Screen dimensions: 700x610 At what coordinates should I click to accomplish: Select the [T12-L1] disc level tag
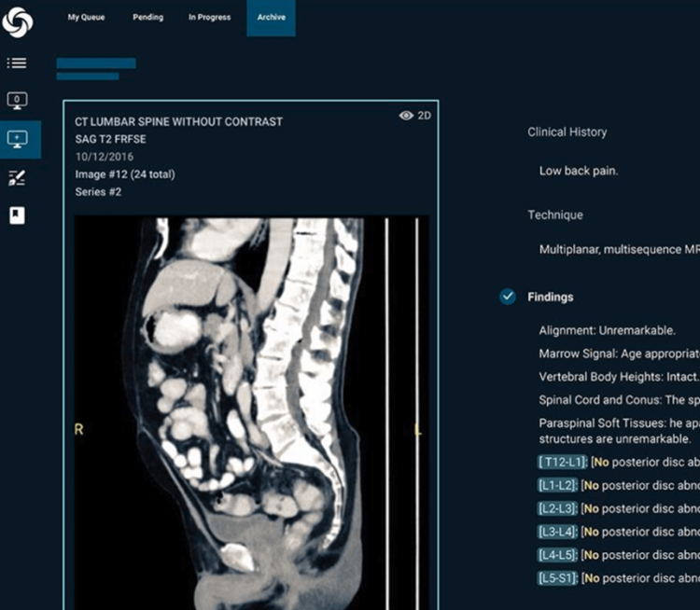(563, 462)
